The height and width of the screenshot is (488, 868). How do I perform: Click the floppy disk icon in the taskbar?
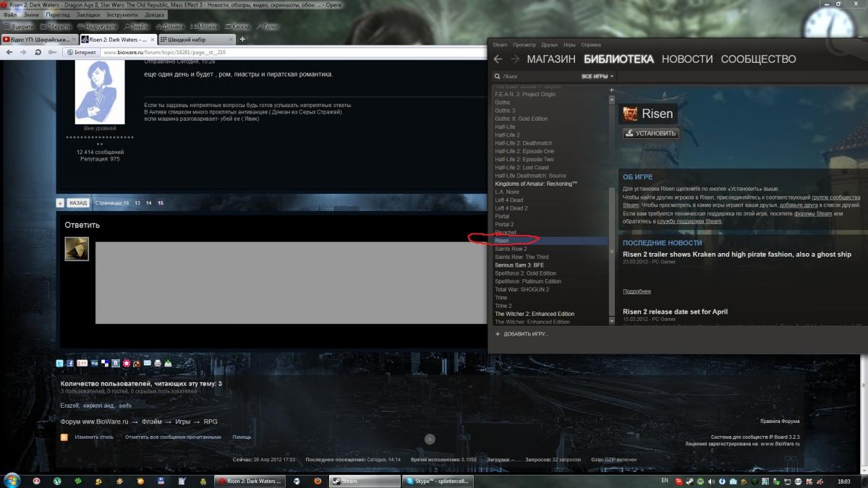(x=161, y=481)
